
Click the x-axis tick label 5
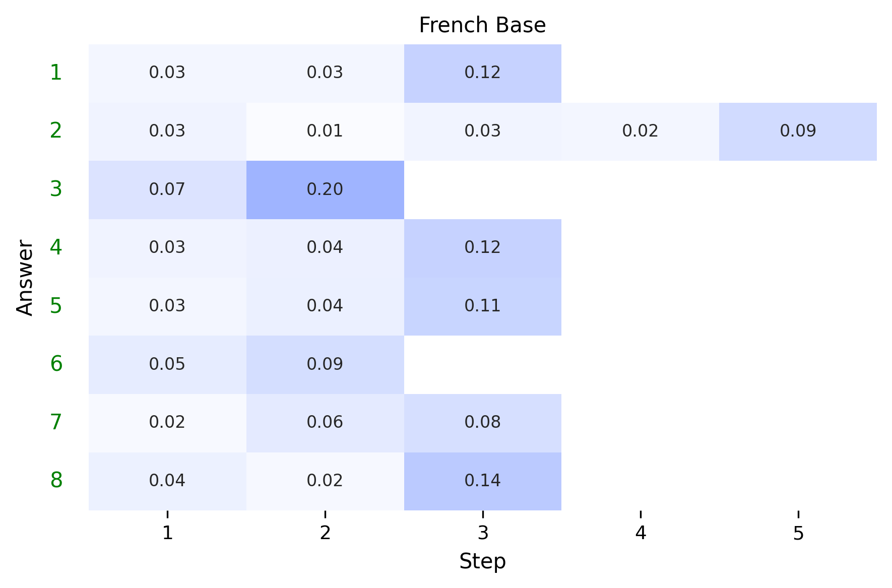point(798,533)
